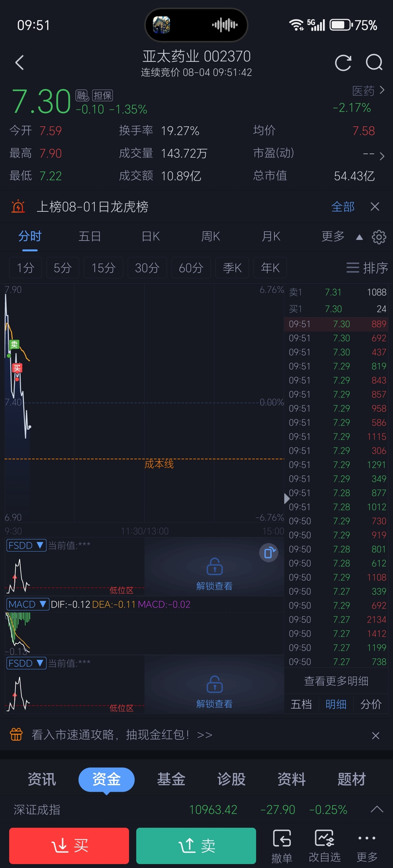Open the 基金 bottom tab
The width and height of the screenshot is (393, 868).
pos(171,779)
